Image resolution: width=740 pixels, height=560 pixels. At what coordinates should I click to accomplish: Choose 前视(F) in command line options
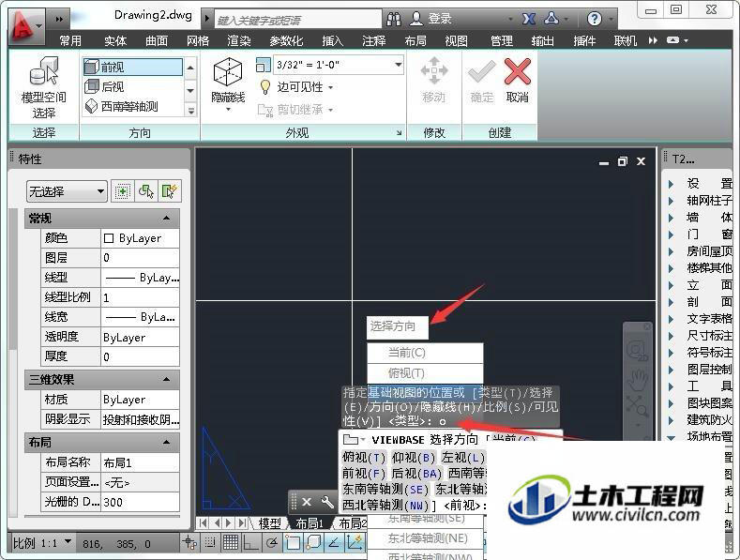363,474
